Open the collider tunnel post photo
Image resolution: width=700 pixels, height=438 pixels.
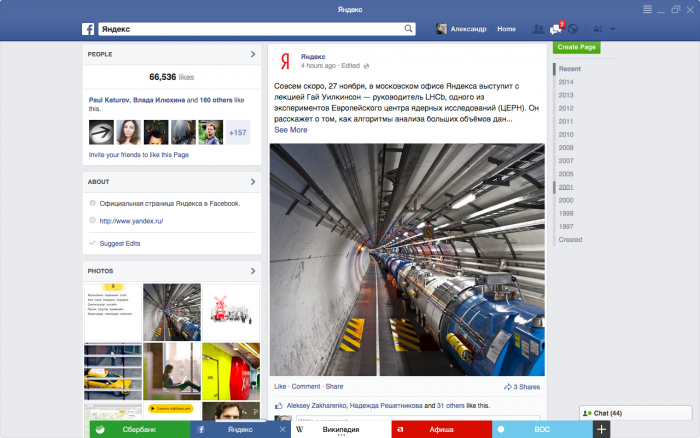coord(407,259)
